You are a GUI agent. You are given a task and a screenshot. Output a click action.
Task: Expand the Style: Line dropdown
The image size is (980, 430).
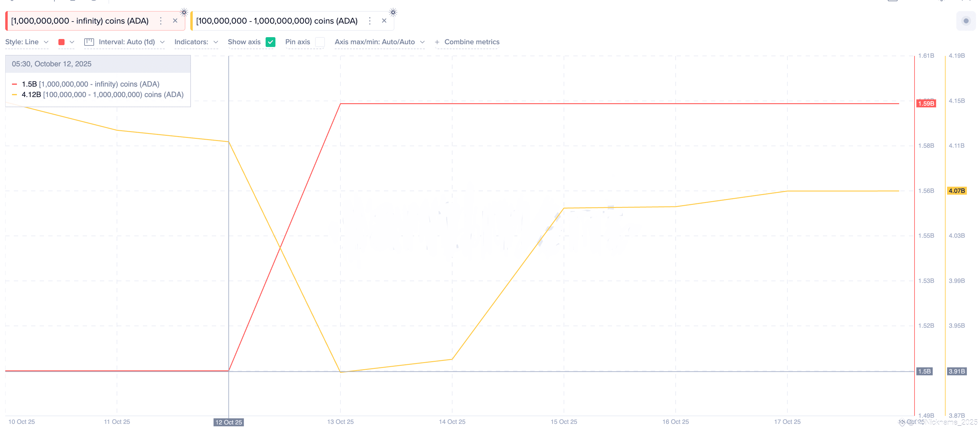coord(27,42)
